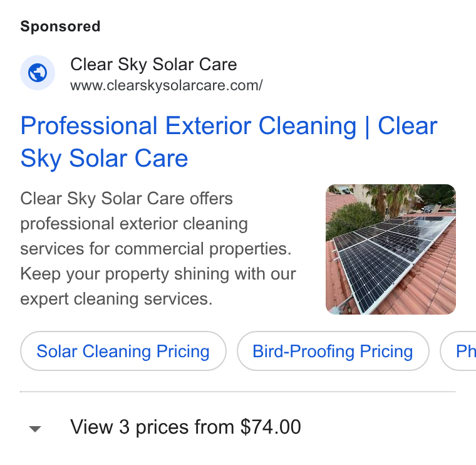Click the ad description paragraph text
476x465 pixels.
[158, 249]
